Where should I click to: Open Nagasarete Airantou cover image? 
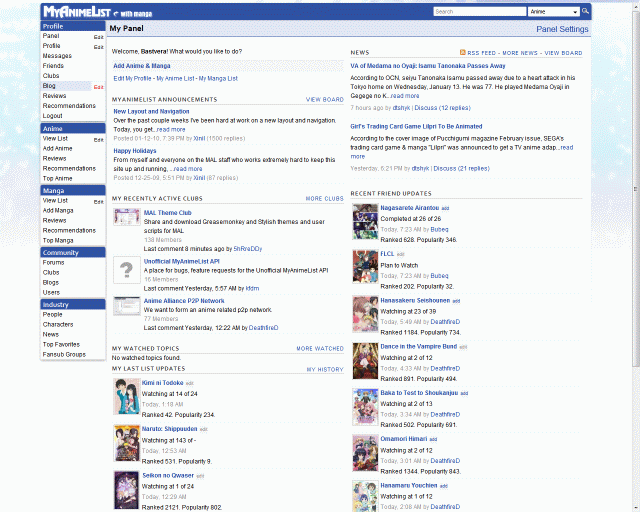coord(365,222)
